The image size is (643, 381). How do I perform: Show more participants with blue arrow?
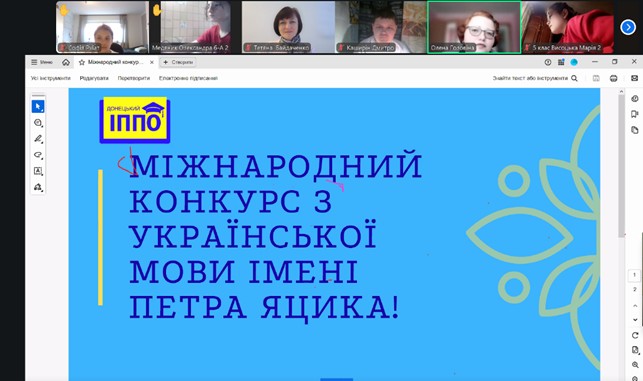pos(628,27)
